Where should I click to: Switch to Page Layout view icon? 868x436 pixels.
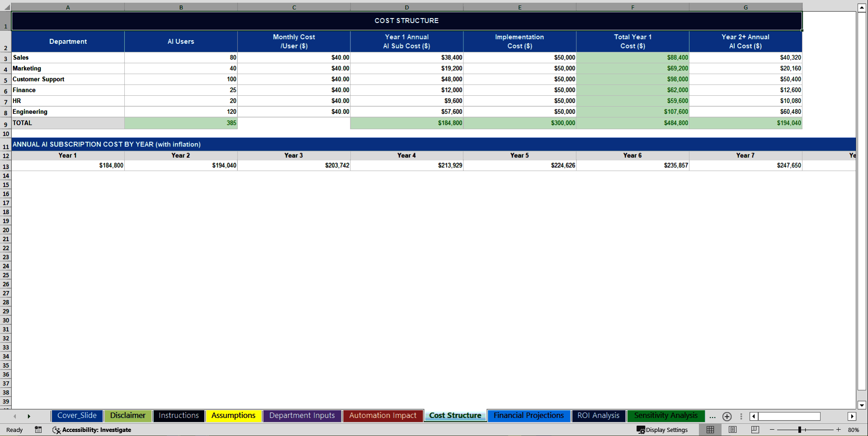click(732, 430)
